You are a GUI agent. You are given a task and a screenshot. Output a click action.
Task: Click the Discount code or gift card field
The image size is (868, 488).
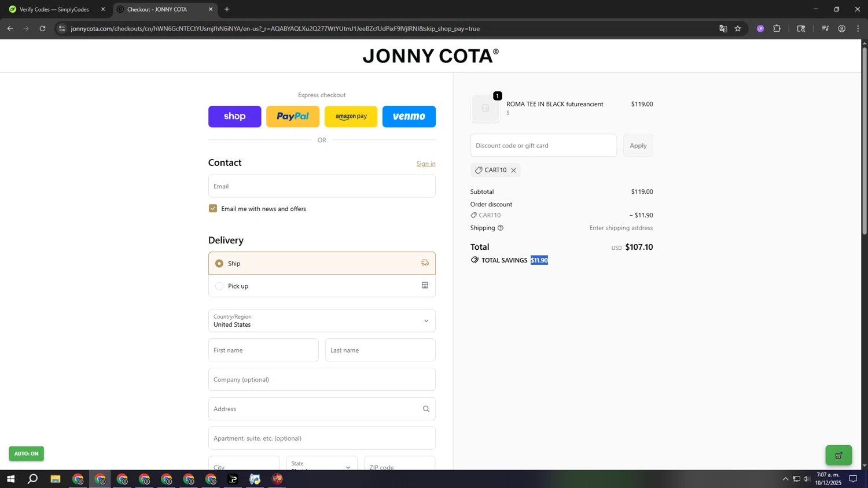coord(543,146)
